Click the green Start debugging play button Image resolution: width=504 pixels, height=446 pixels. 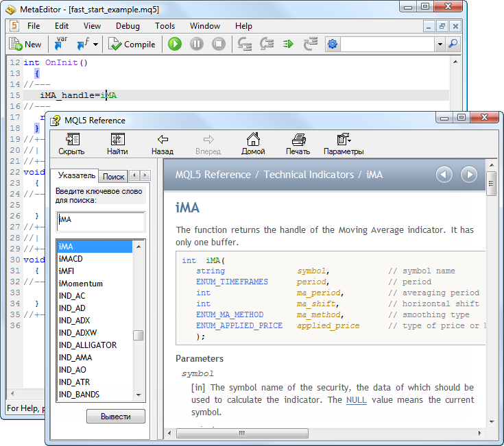point(175,44)
